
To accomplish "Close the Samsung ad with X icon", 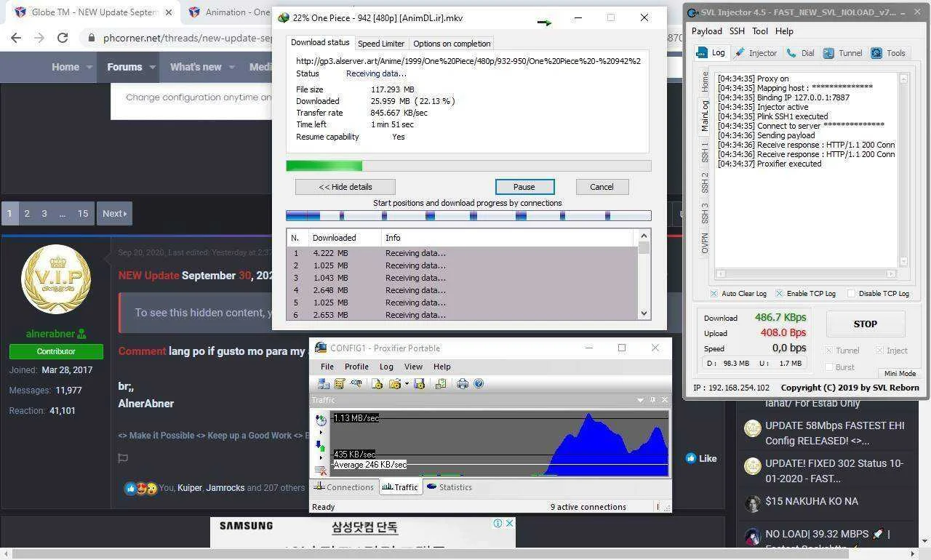I will click(510, 523).
